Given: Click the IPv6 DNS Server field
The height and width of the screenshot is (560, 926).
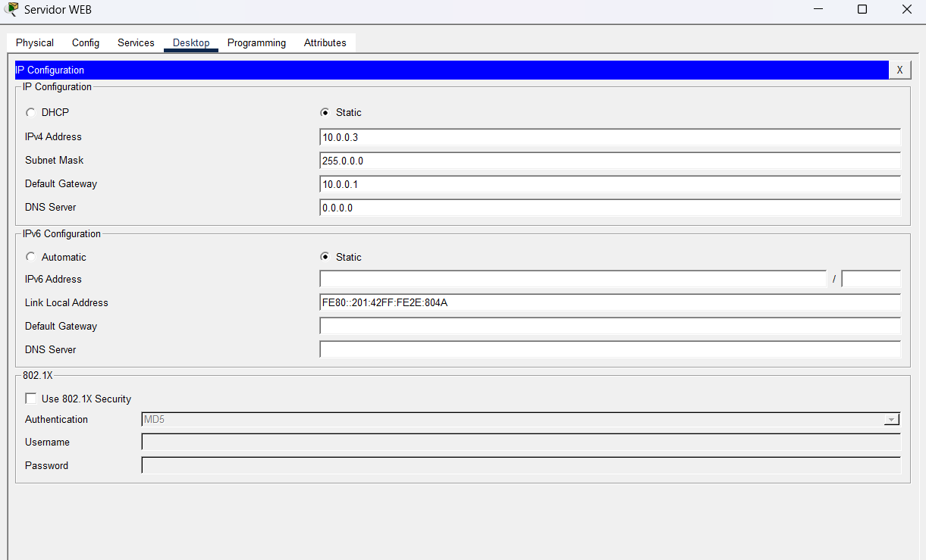Looking at the screenshot, I should tap(611, 349).
